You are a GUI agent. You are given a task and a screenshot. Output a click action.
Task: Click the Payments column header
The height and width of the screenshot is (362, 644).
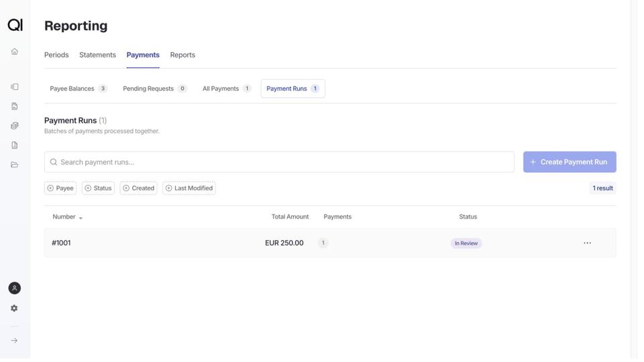tap(341, 219)
